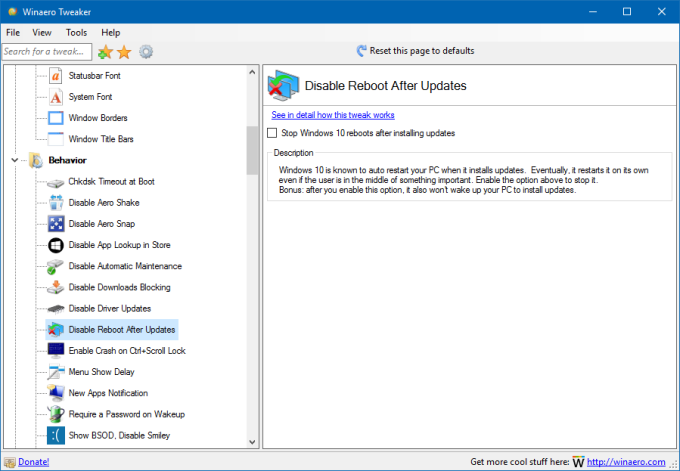Open the Tools menu
The image size is (680, 471).
(76, 33)
